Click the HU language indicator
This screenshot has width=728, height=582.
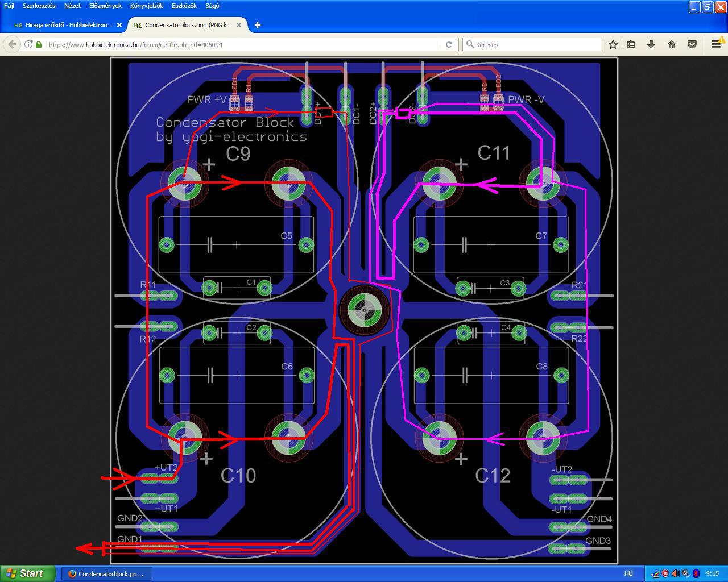(x=628, y=573)
